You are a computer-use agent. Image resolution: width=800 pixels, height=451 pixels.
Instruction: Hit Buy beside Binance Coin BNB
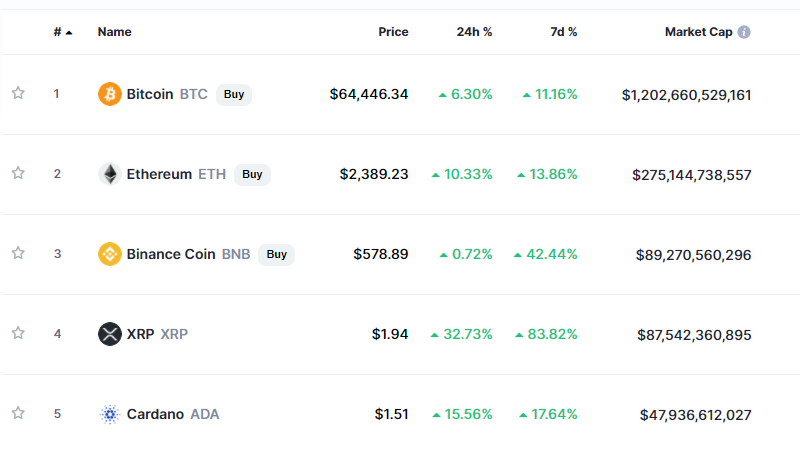276,254
